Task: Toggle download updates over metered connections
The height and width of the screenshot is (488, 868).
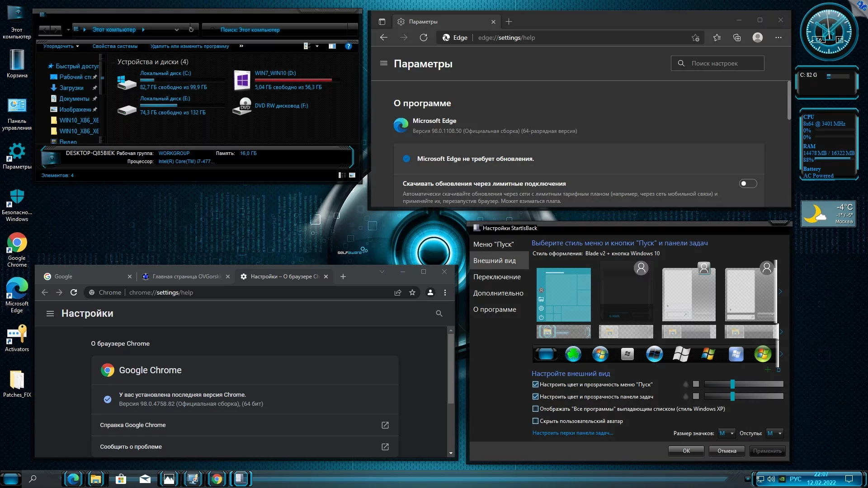Action: (748, 183)
